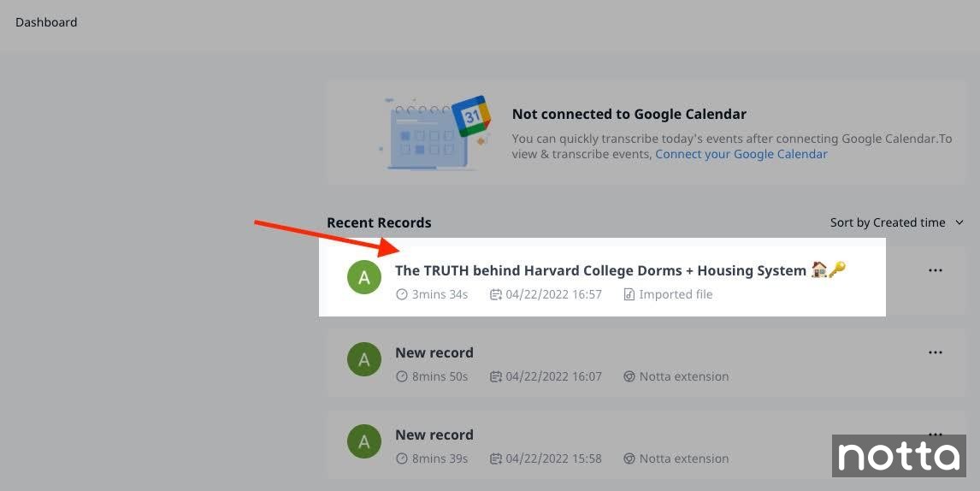Follow the Connect your Google Calendar link
This screenshot has width=980, height=491.
click(741, 154)
